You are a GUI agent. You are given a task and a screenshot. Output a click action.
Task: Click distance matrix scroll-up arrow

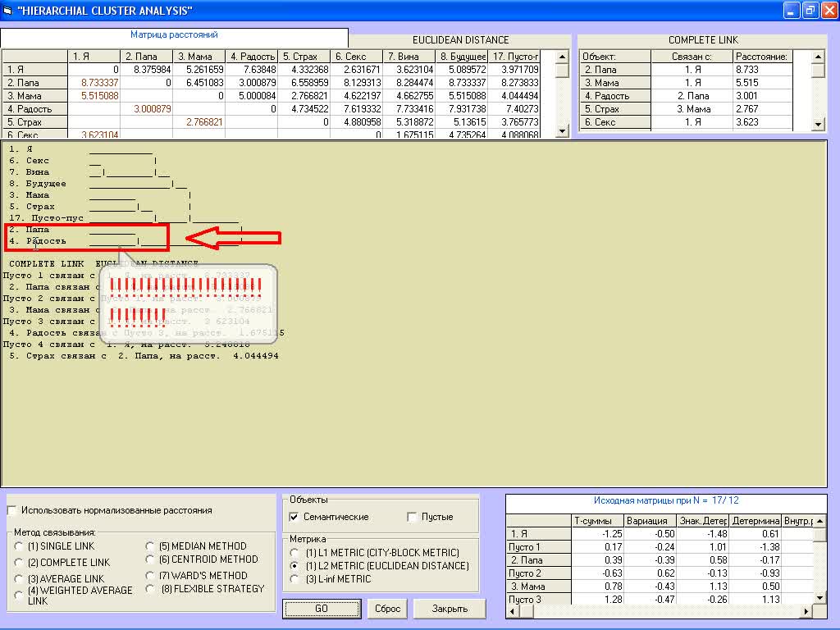point(562,57)
